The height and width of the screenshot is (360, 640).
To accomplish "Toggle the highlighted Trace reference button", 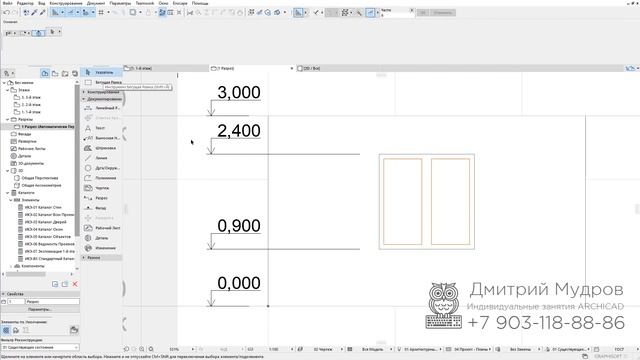I will click(162, 13).
